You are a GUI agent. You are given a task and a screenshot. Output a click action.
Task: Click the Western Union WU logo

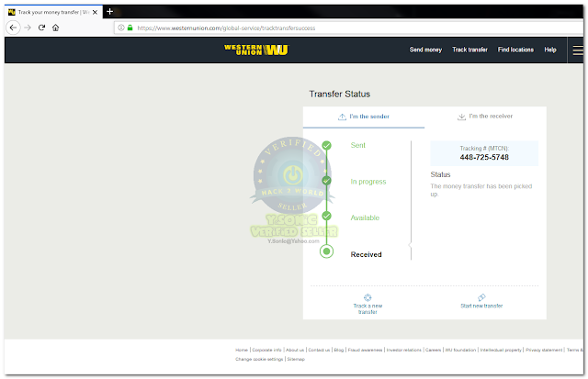point(256,50)
